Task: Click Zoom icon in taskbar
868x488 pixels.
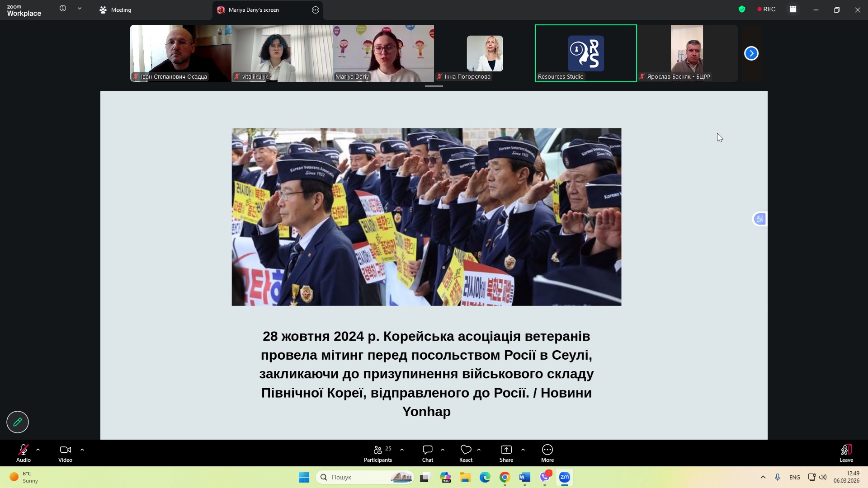Action: 565,477
